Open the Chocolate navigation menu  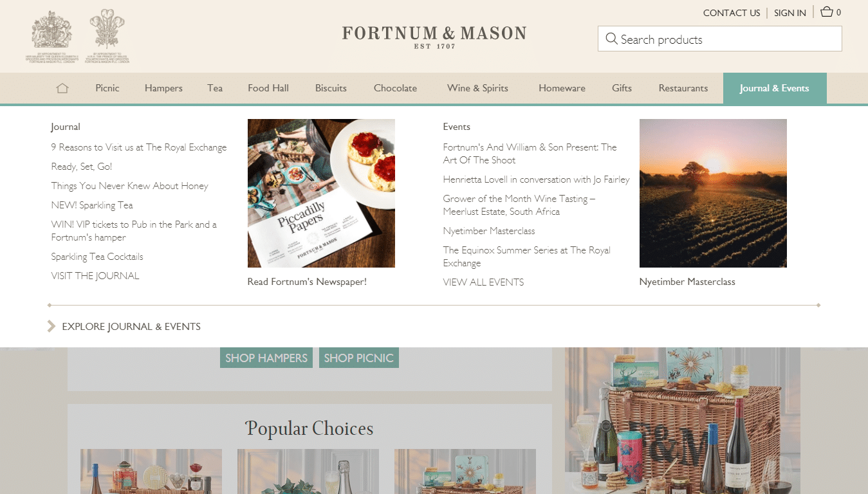click(x=395, y=88)
